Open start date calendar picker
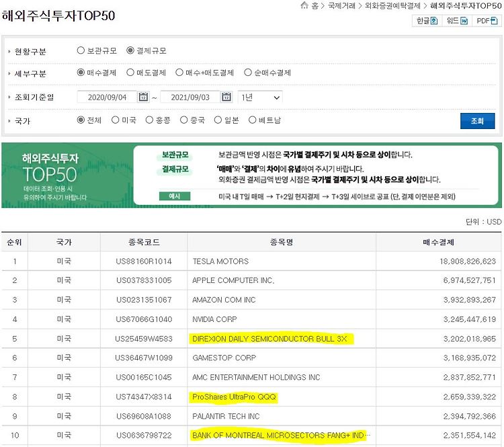This screenshot has width=504, height=447. pos(143,97)
